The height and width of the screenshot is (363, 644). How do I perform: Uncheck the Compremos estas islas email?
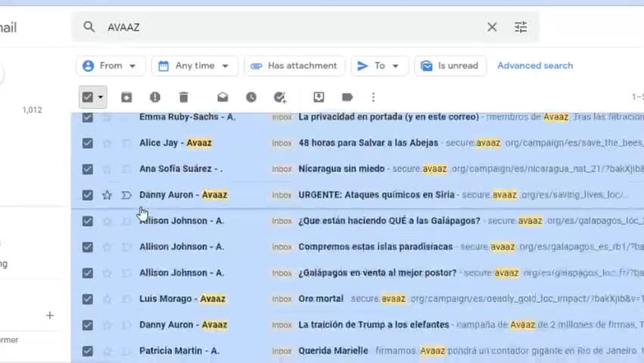88,247
